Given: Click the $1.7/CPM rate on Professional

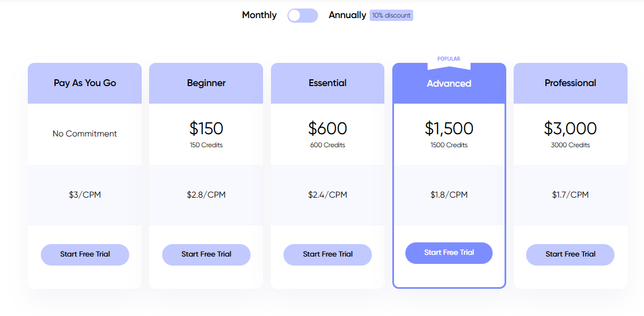Looking at the screenshot, I should pos(570,194).
